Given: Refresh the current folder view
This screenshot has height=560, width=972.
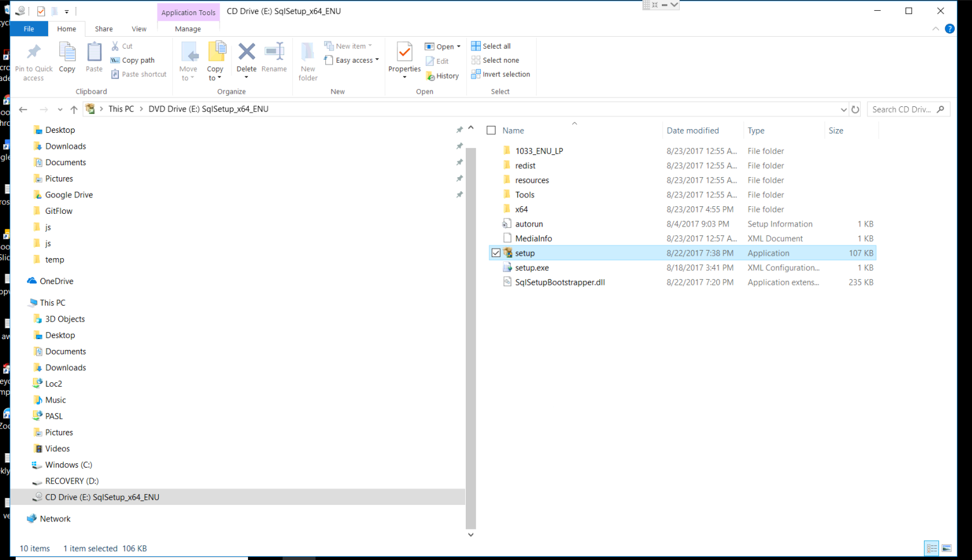Looking at the screenshot, I should (855, 109).
